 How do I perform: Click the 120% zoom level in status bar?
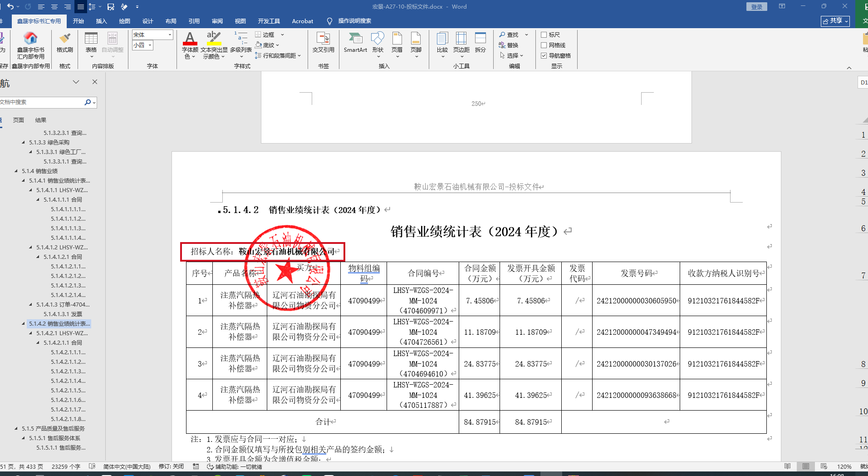coord(844,466)
